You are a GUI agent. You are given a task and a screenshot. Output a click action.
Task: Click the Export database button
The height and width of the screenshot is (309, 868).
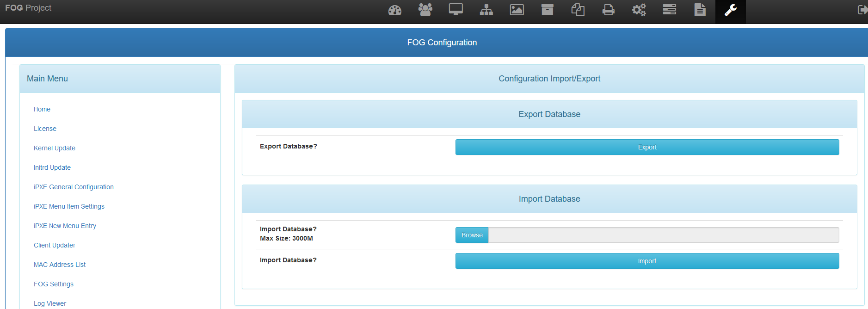(647, 147)
